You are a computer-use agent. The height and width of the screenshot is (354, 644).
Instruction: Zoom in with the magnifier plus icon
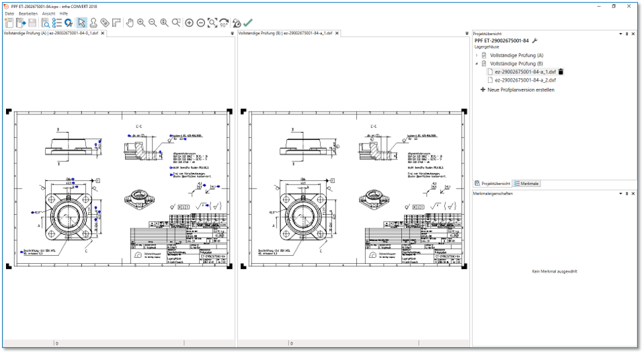click(141, 23)
